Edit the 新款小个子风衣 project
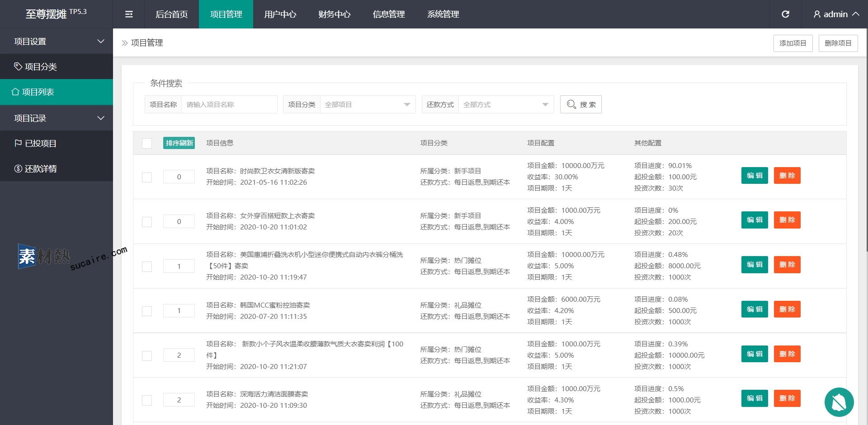Screen dimensions: 868x425 755,354
